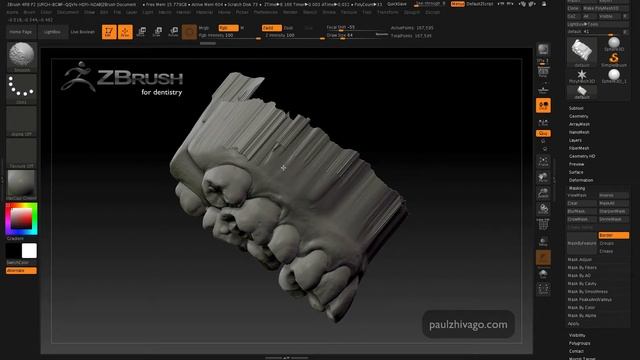Open the Texture Off selector

pyautogui.click(x=22, y=153)
